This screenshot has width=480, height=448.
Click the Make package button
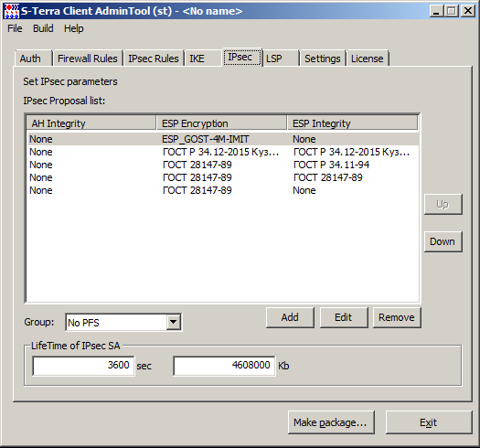331,422
